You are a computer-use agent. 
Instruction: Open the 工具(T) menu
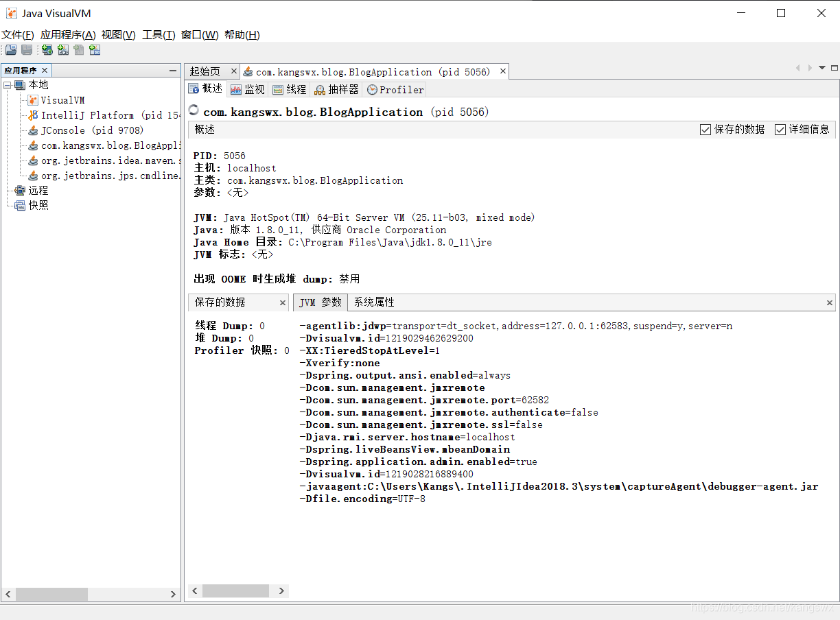click(159, 35)
